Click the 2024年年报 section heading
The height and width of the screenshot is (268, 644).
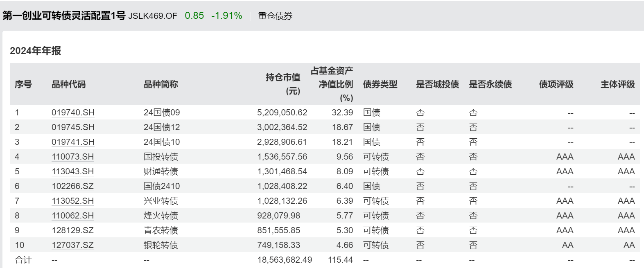click(36, 51)
